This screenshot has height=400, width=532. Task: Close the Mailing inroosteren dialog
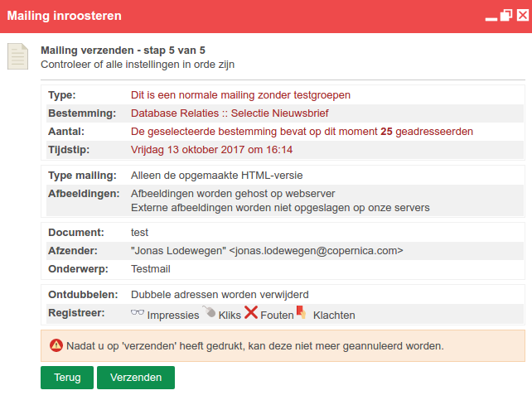[x=523, y=15]
